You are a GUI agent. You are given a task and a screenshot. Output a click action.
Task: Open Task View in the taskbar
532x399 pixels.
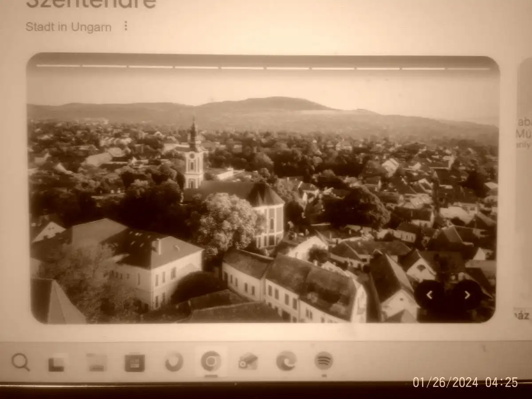point(57,363)
